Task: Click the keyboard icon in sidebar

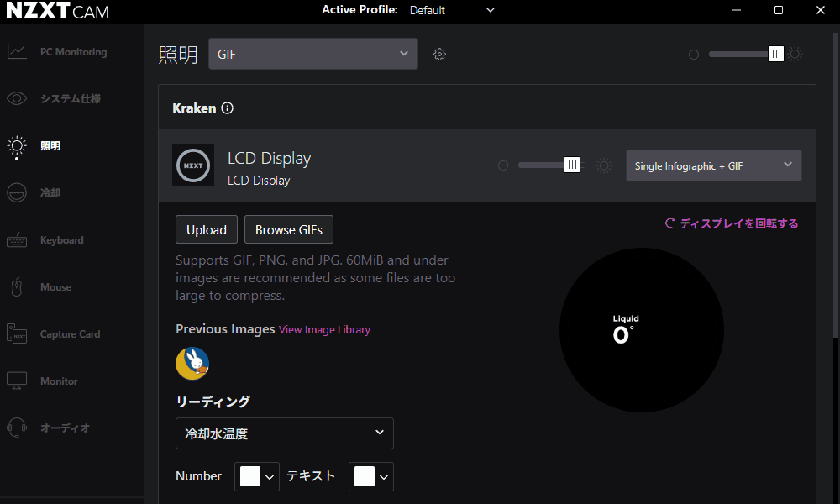Action: [17, 240]
